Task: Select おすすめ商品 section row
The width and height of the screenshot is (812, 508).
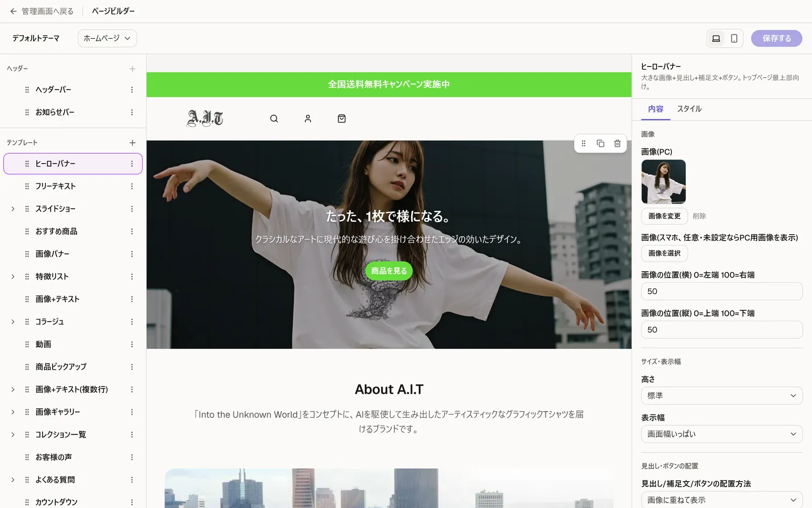Action: [73, 232]
